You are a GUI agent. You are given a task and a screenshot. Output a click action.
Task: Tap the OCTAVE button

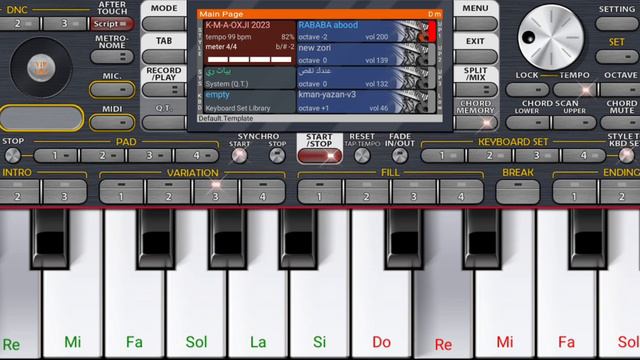[620, 89]
